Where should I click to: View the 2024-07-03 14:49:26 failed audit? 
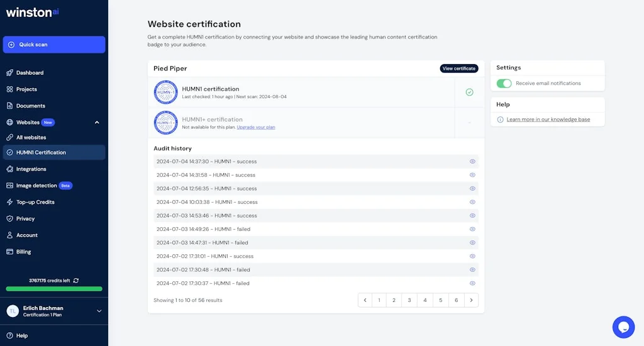[x=472, y=229]
